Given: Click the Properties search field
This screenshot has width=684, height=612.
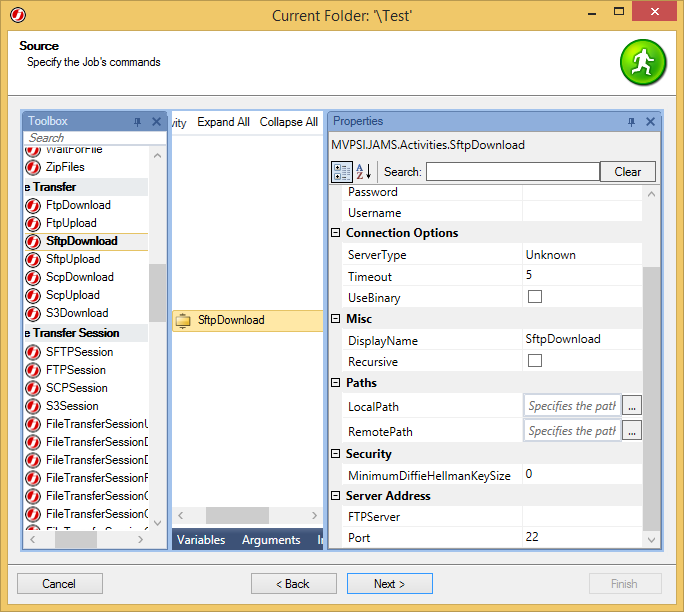Looking at the screenshot, I should [x=513, y=172].
